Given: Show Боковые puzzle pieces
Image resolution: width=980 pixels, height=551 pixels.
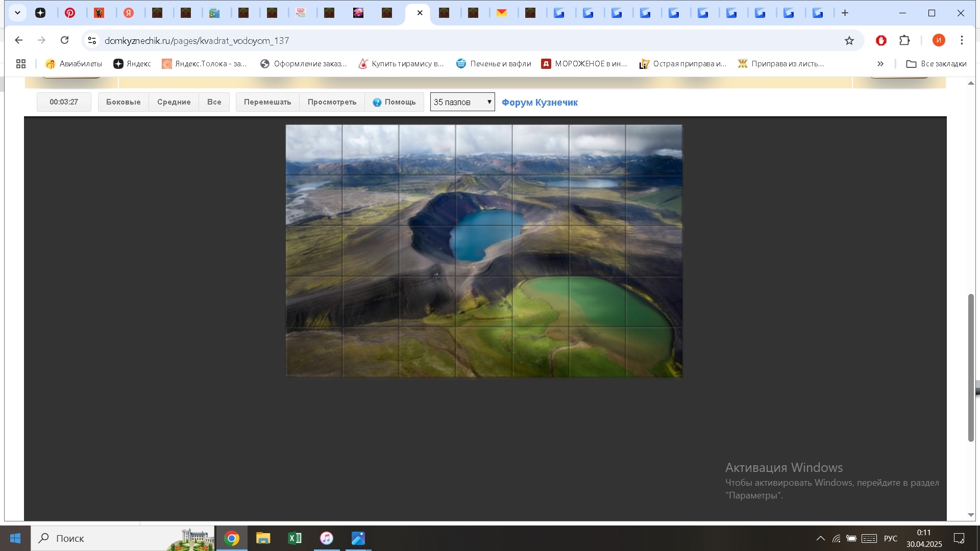Looking at the screenshot, I should click(123, 102).
